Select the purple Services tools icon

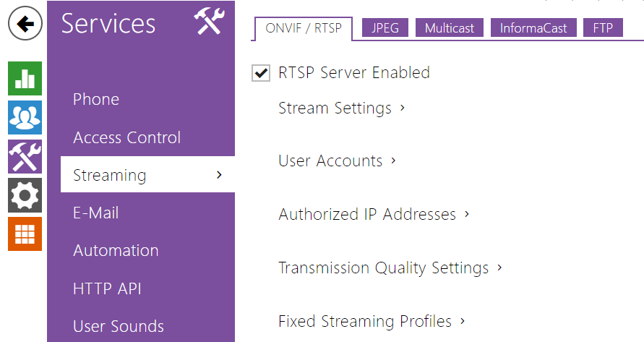point(25,157)
